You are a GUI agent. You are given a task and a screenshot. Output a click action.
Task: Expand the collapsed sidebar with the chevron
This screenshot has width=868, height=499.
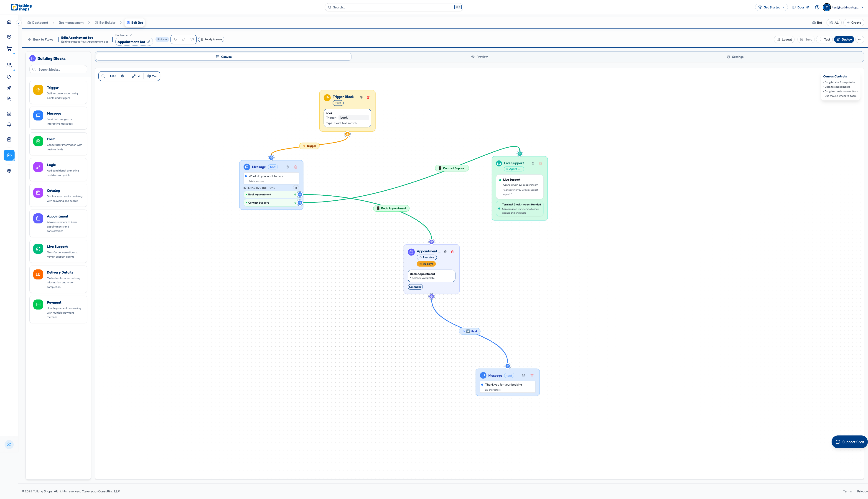19,23
